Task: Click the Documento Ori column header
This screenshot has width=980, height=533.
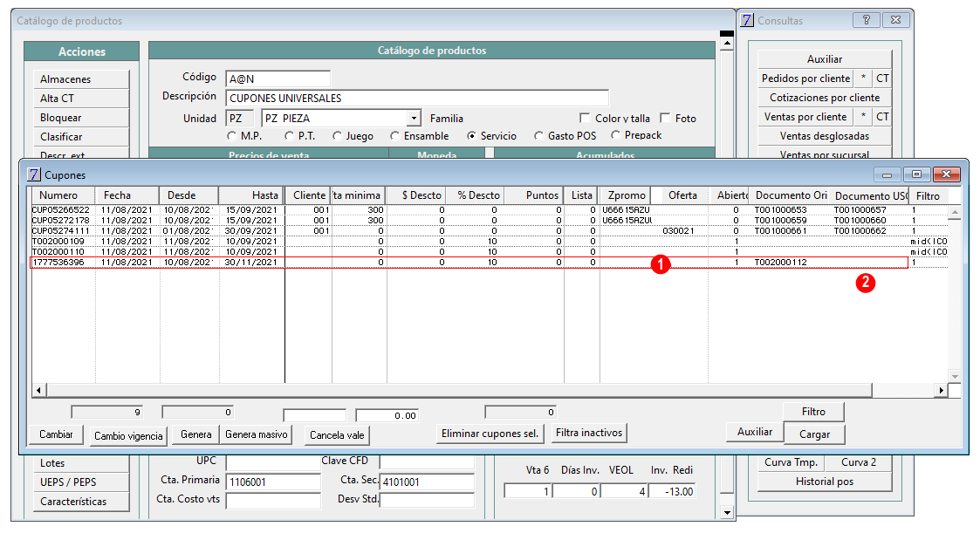Action: pyautogui.click(x=791, y=195)
